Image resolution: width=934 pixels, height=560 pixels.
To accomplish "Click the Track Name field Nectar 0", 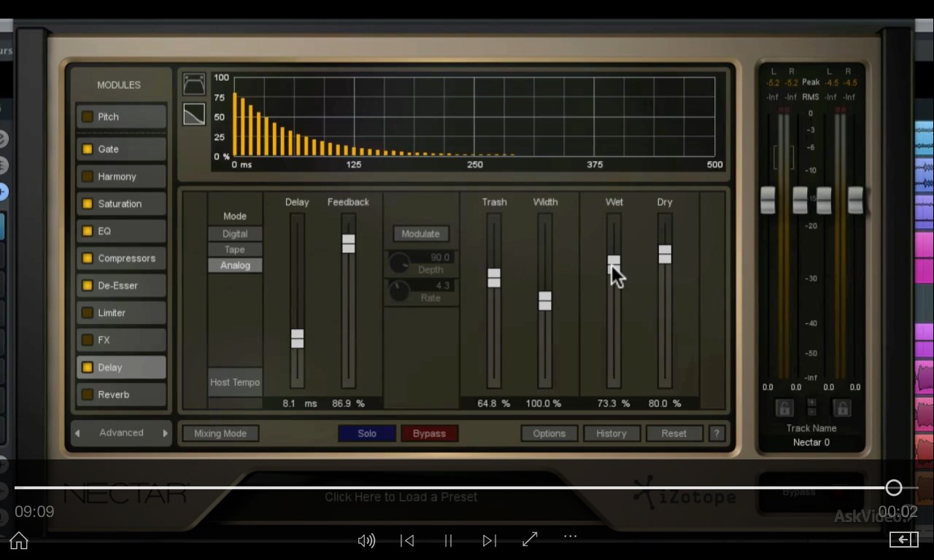I will tap(811, 443).
